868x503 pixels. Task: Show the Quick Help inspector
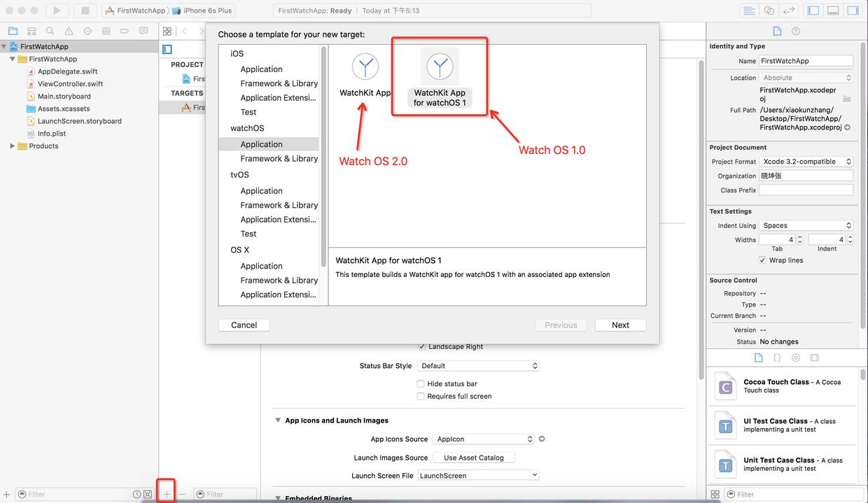tap(796, 31)
